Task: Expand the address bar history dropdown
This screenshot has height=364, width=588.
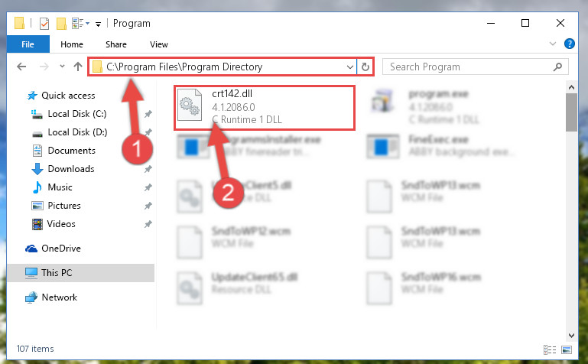Action: coord(350,67)
